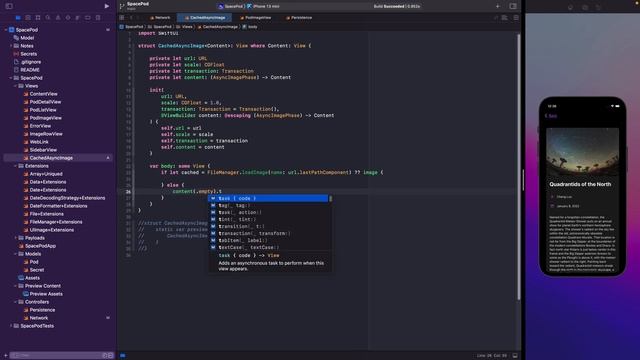
Task: Expand the Payloads group
Action: point(16,238)
